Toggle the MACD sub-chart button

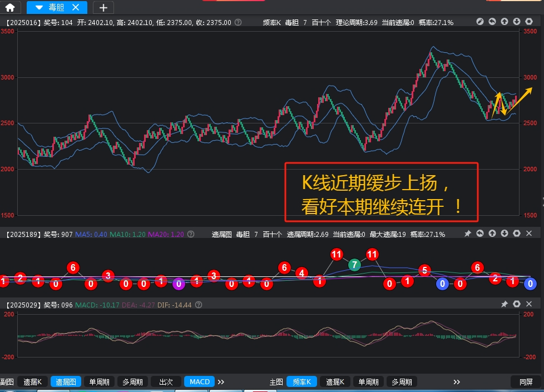[200, 382]
